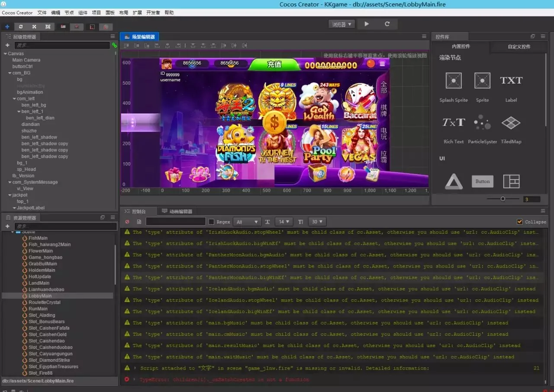Switch to custom controls tab
Image resolution: width=554 pixels, height=392 pixels.
519,47
